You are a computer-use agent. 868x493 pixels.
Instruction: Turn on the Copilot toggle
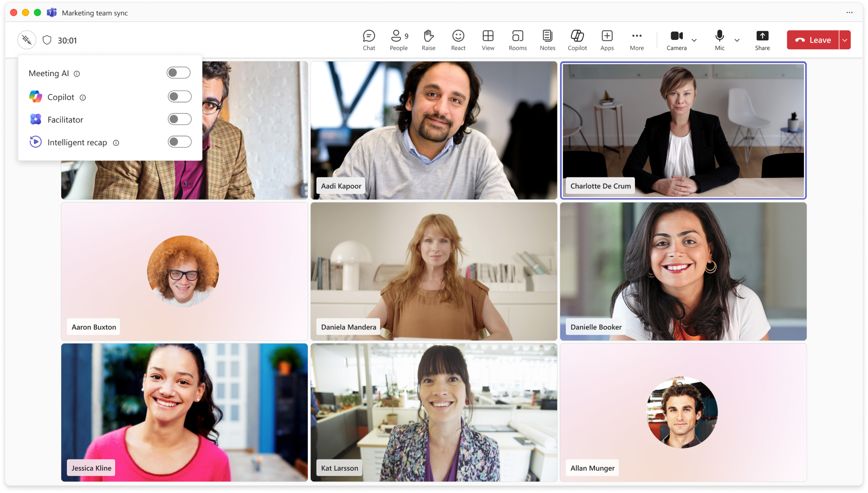180,97
